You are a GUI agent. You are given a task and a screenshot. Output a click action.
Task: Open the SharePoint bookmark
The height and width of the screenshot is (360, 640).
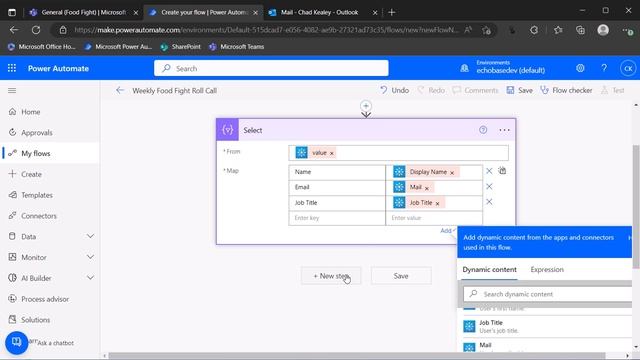(181, 47)
